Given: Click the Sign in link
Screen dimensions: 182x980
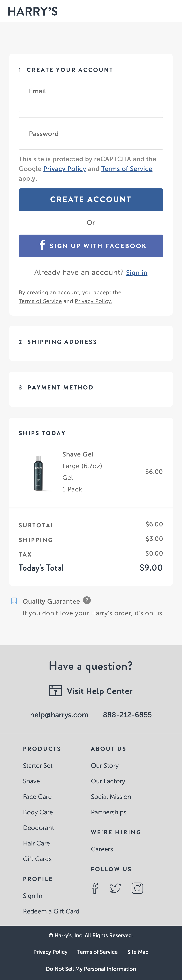Looking at the screenshot, I should [x=136, y=273].
